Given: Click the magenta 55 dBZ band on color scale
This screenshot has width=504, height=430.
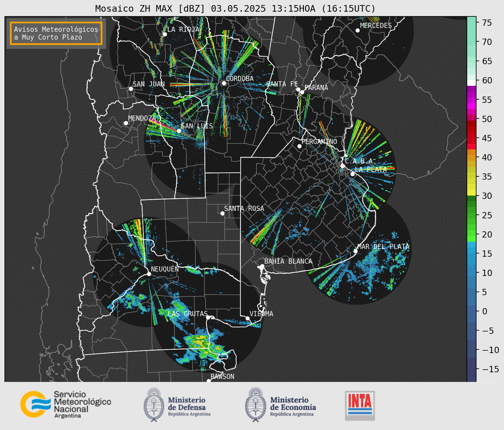Looking at the screenshot, I should [x=471, y=100].
